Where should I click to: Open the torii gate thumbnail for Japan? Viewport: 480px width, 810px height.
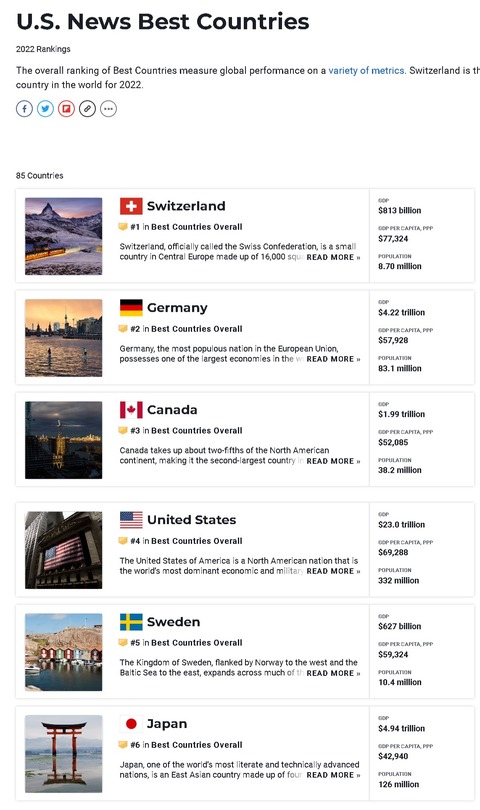(x=64, y=754)
